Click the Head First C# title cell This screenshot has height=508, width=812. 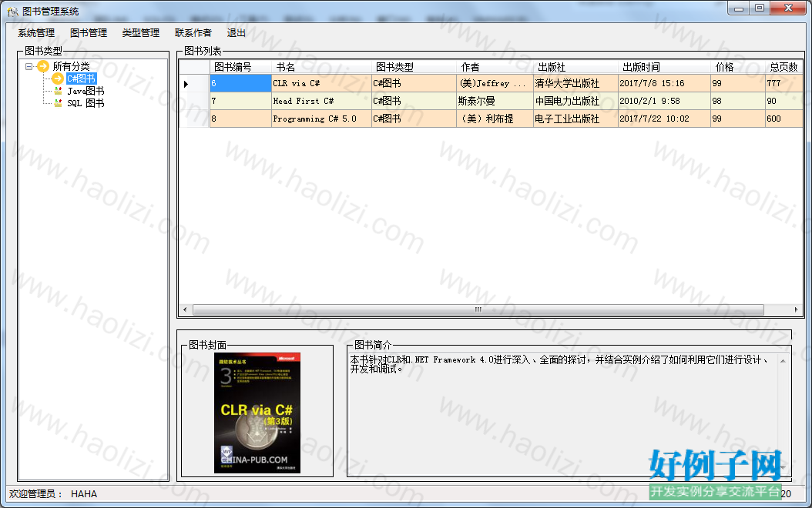(321, 101)
